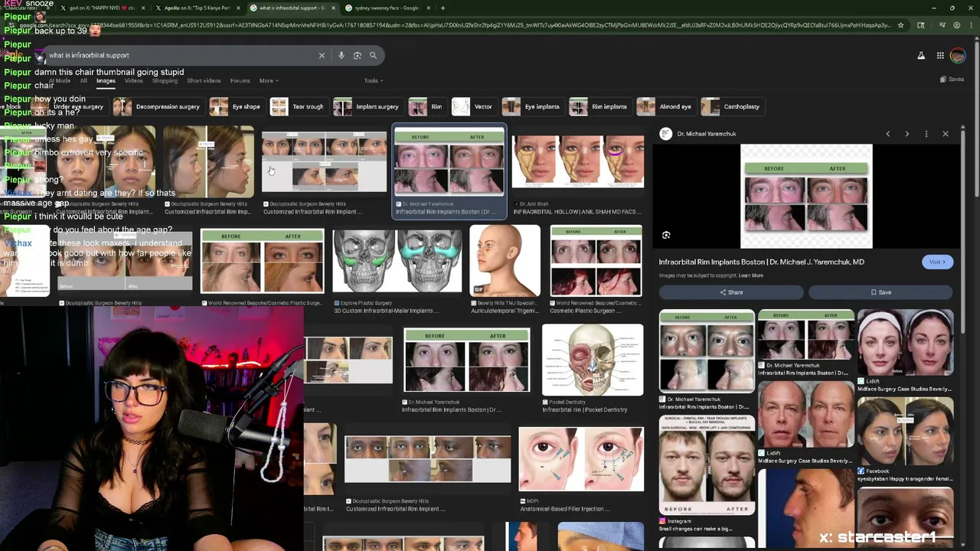Filter by Almond eye chip
The height and width of the screenshot is (551, 980).
coord(665,106)
